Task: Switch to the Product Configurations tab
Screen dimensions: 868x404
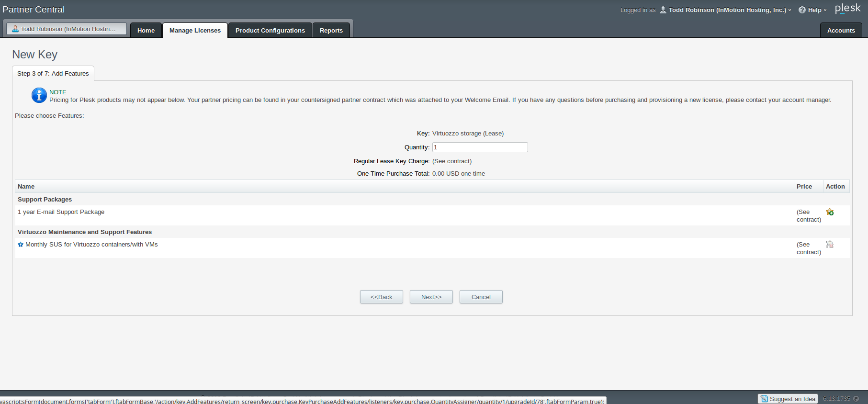Action: [270, 30]
